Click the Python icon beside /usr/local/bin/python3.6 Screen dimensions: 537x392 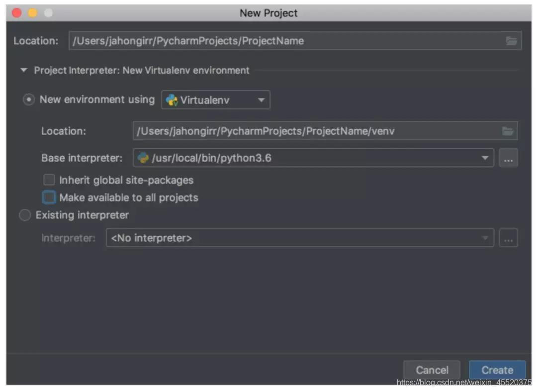143,158
